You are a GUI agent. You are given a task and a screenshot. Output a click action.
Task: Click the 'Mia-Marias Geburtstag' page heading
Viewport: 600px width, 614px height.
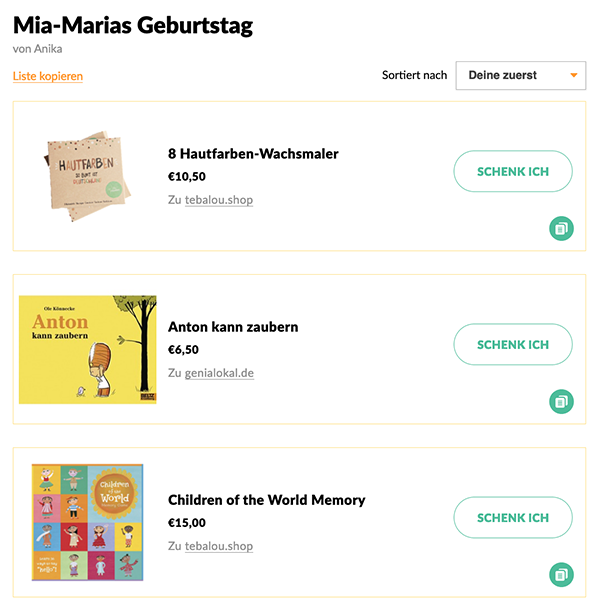click(133, 25)
